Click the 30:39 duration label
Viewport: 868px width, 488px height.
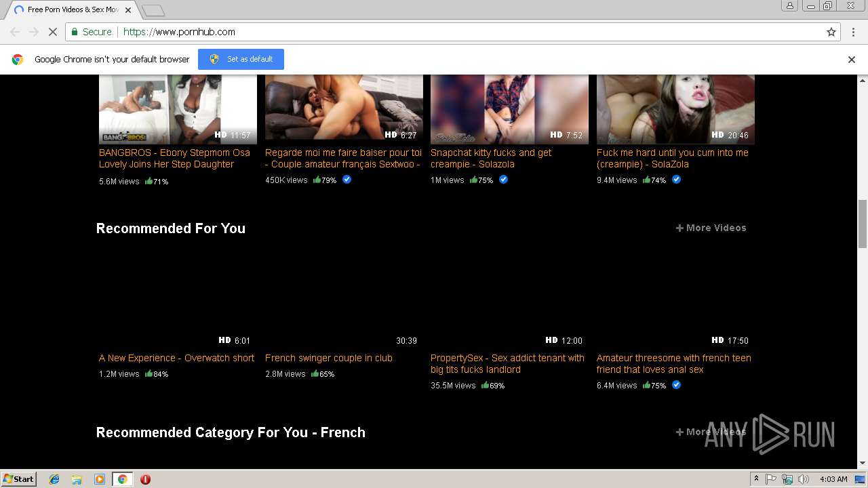[406, 341]
